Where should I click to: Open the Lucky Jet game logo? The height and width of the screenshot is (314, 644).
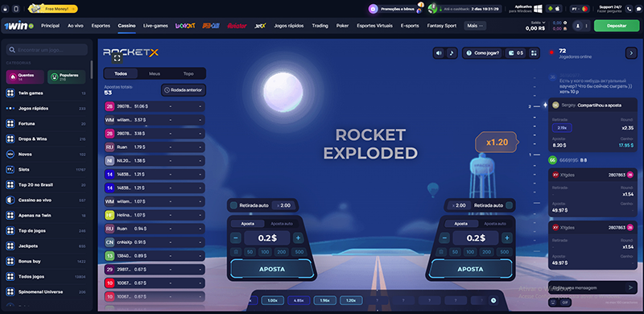point(185,26)
